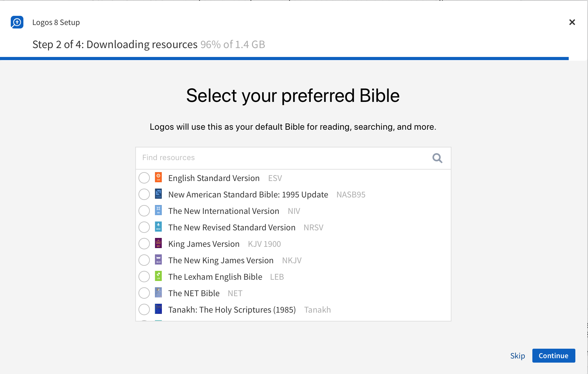Image resolution: width=588 pixels, height=374 pixels.
Task: Click the Lexham English Bible cover icon
Action: tap(158, 276)
